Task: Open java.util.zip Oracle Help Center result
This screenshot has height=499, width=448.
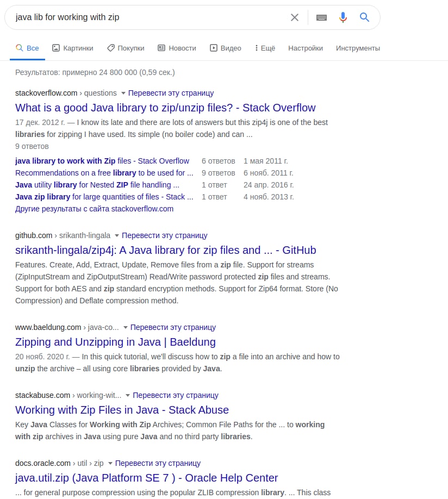Action: pyautogui.click(x=146, y=478)
